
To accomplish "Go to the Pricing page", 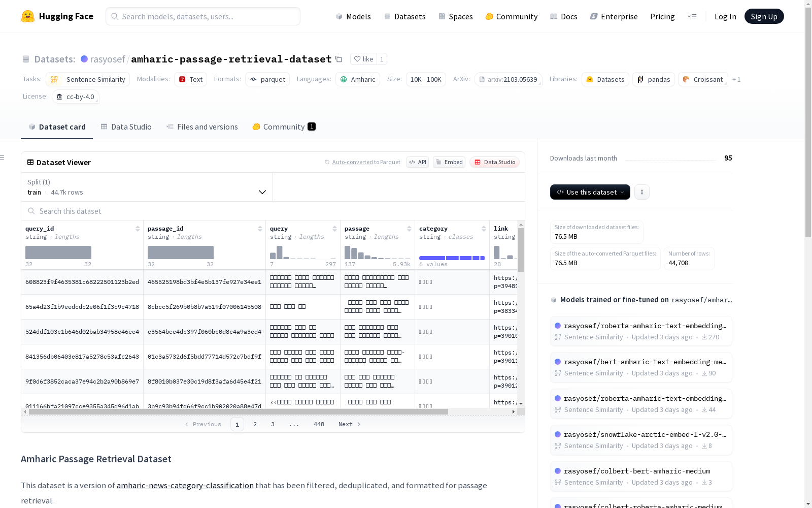I will 662,16.
